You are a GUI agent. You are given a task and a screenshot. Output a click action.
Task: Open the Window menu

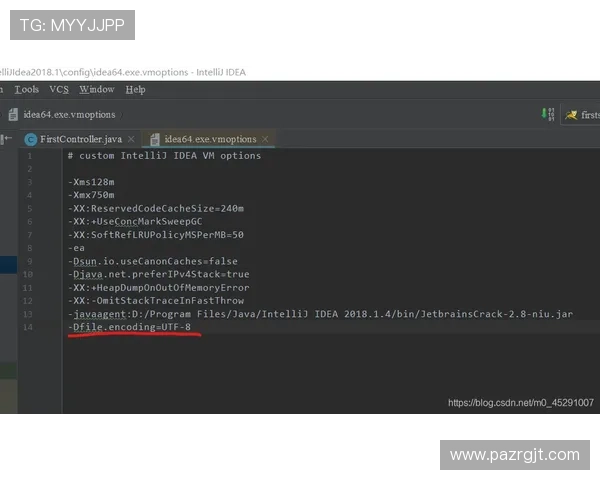coord(97,90)
